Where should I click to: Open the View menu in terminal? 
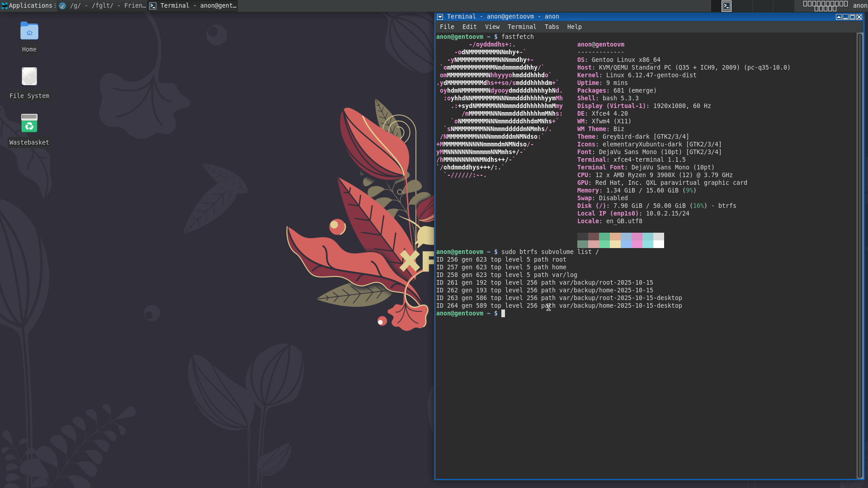(492, 27)
